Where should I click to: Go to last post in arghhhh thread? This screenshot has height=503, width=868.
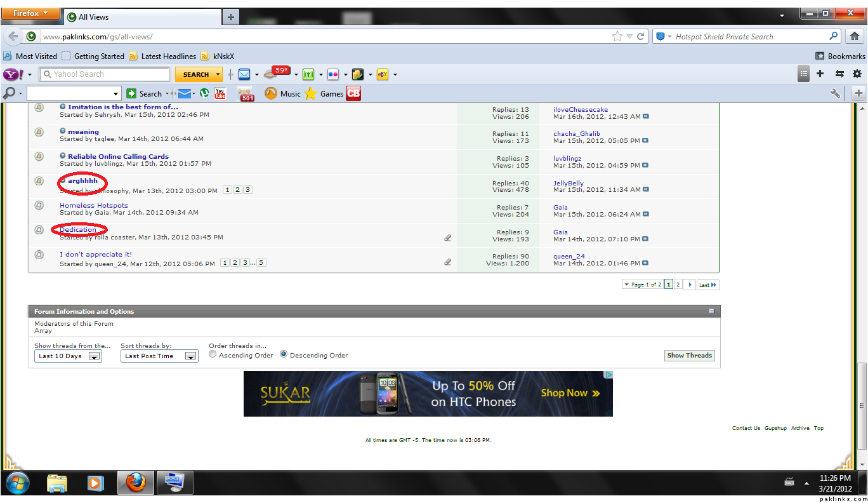pyautogui.click(x=645, y=190)
